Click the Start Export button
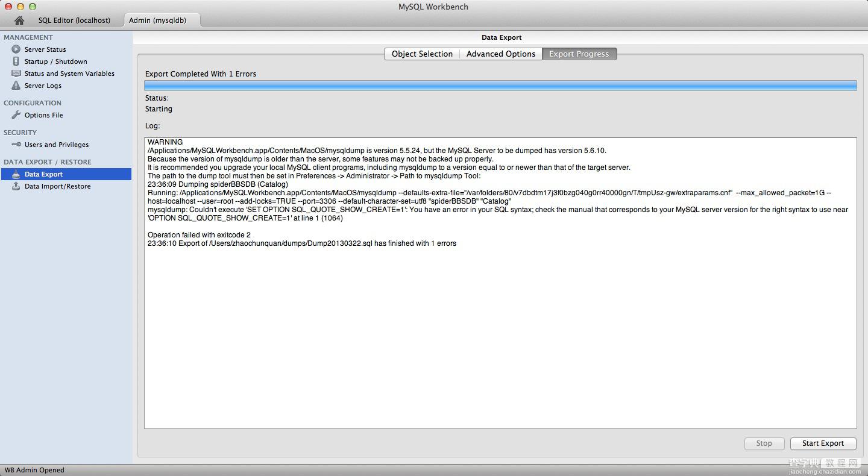Viewport: 868px width, 476px height. pyautogui.click(x=823, y=443)
